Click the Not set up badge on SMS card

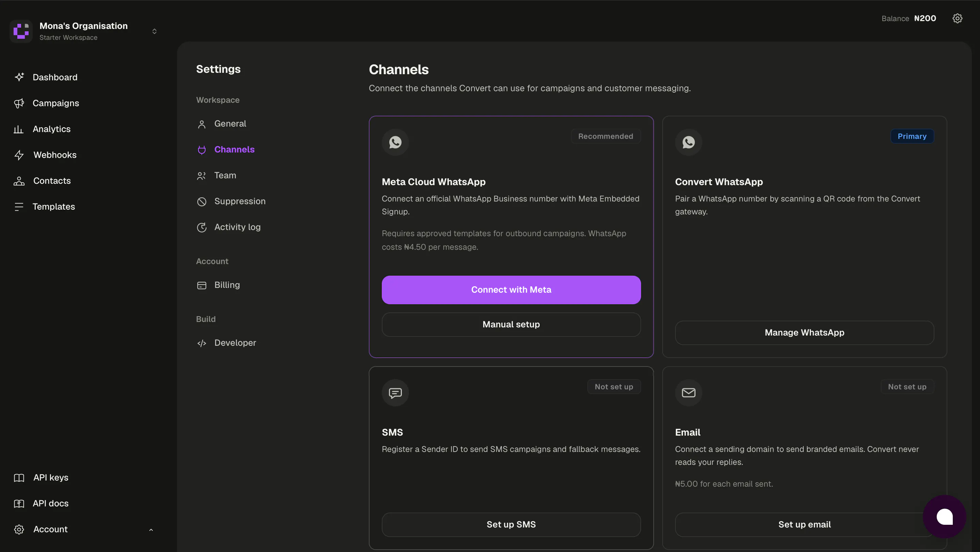click(614, 387)
